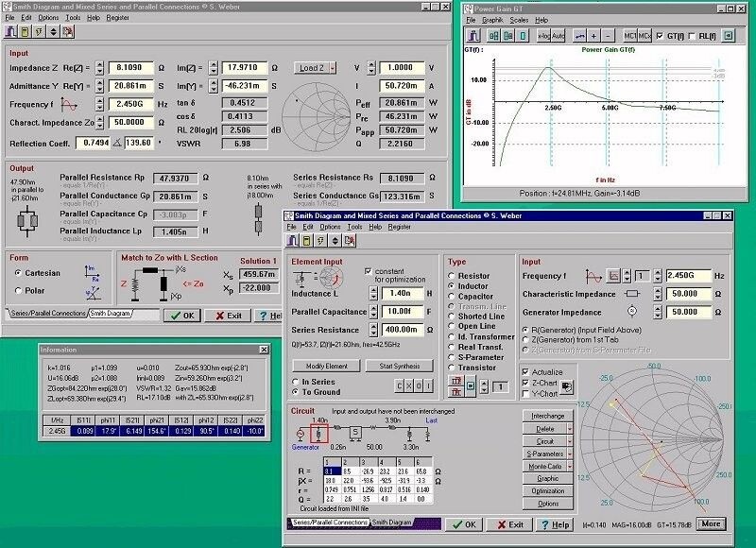Screen dimensions: 756x548
Task: Click the 6.149 value in the Information table
Action: click(x=131, y=431)
